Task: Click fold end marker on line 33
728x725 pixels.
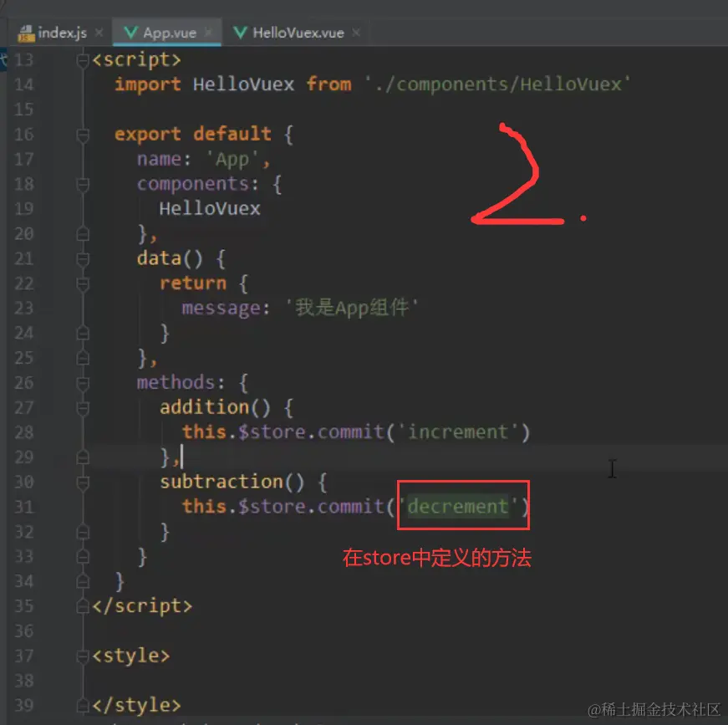Action: click(83, 557)
